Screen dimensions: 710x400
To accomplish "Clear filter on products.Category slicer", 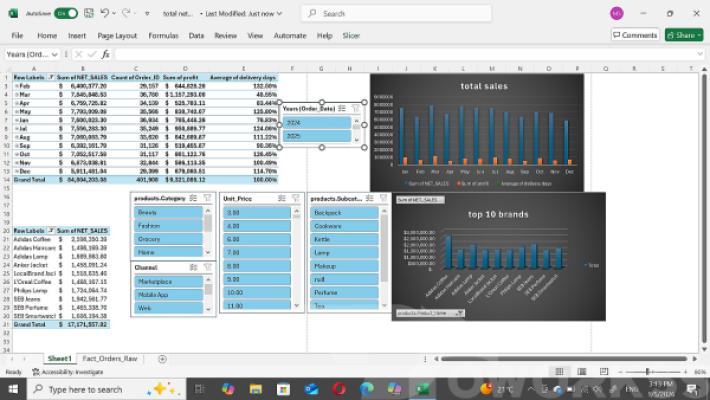I will [x=207, y=198].
